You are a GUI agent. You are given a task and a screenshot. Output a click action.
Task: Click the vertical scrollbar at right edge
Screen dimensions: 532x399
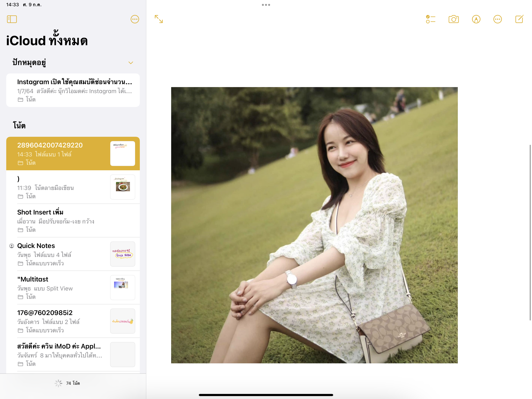coord(530,232)
